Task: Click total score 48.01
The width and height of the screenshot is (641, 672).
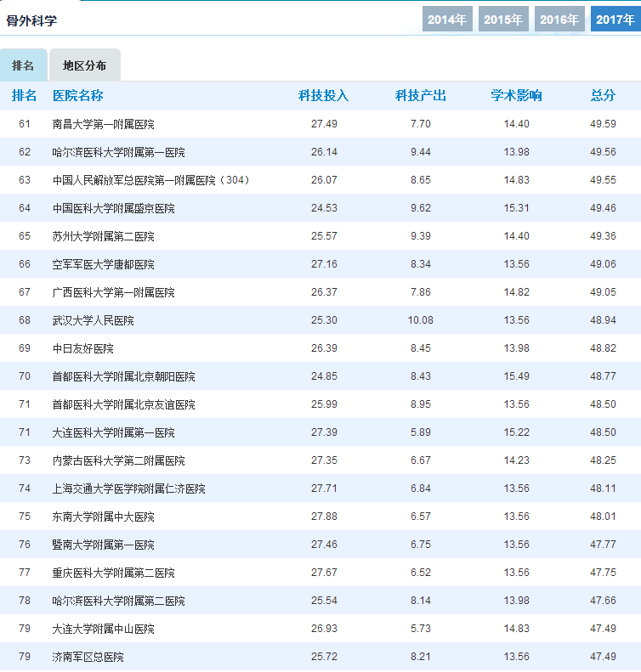Action: tap(603, 517)
